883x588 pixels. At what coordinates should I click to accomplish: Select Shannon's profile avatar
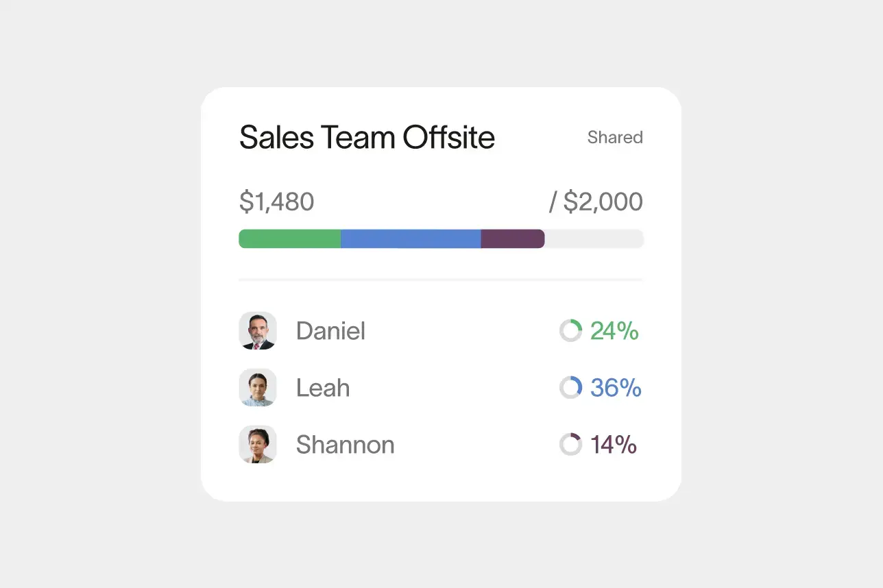point(257,444)
